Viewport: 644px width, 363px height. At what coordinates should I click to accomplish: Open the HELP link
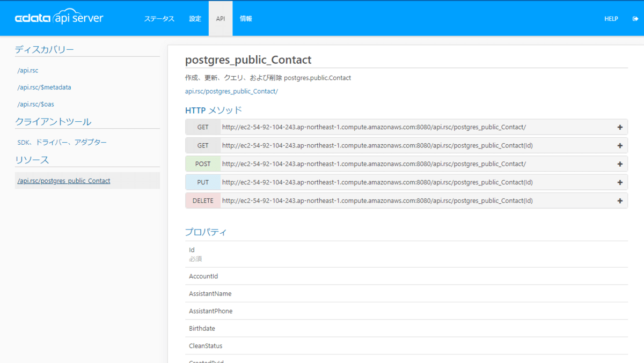pyautogui.click(x=611, y=19)
